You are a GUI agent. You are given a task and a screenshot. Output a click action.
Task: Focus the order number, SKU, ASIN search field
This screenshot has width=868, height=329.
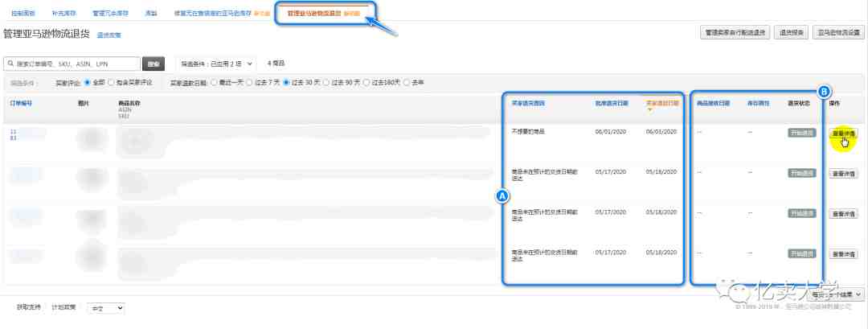click(72, 64)
